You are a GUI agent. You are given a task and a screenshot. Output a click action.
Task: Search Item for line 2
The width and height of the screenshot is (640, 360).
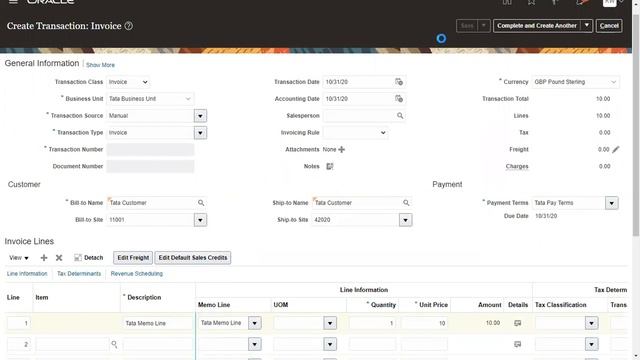pos(114,344)
